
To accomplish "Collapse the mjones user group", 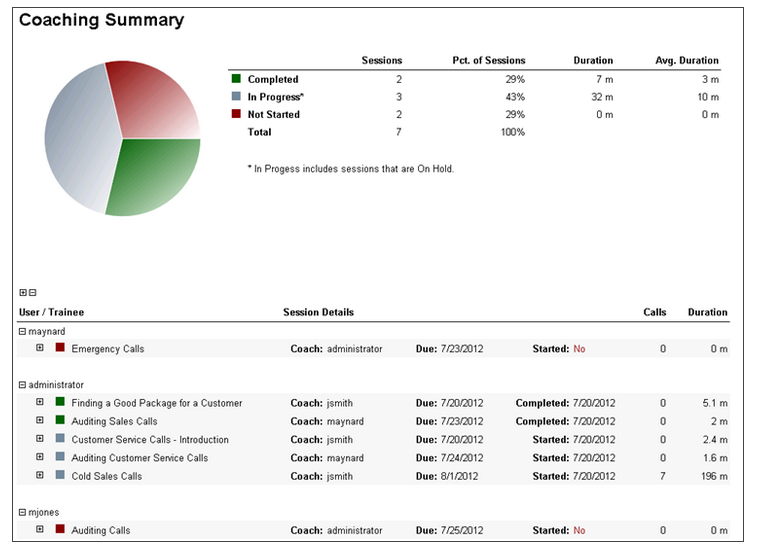I will (x=23, y=512).
